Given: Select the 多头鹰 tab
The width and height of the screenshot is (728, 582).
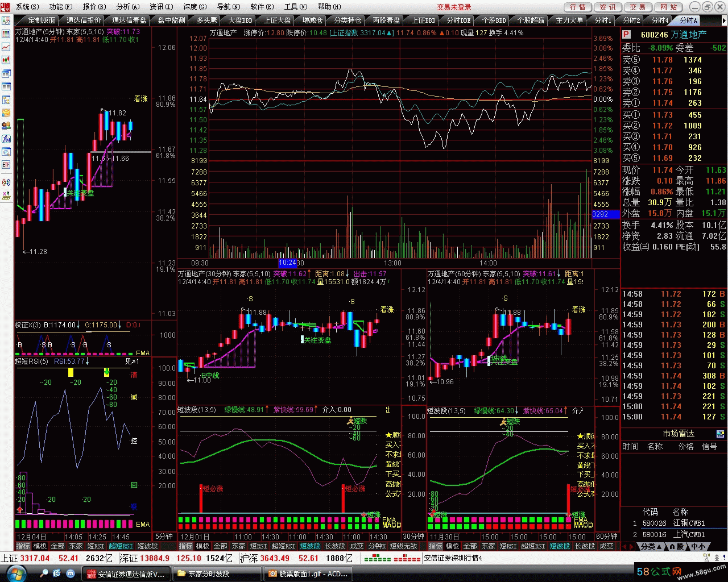Looking at the screenshot, I should (x=207, y=20).
